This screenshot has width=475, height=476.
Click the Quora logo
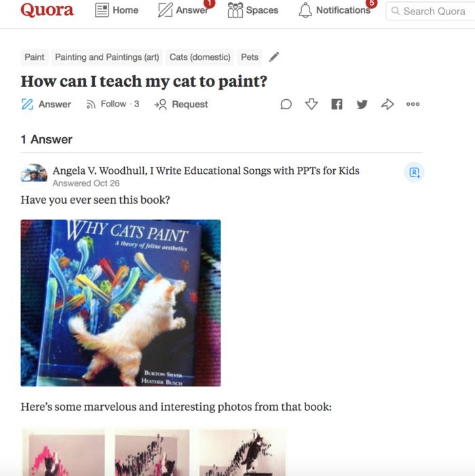47,10
